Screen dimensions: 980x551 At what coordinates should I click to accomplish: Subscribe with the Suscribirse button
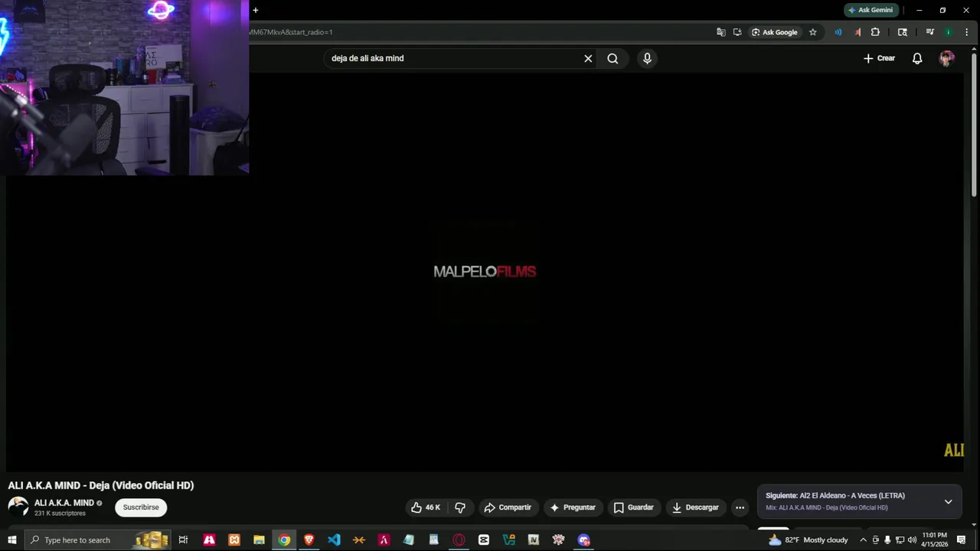[x=141, y=507]
